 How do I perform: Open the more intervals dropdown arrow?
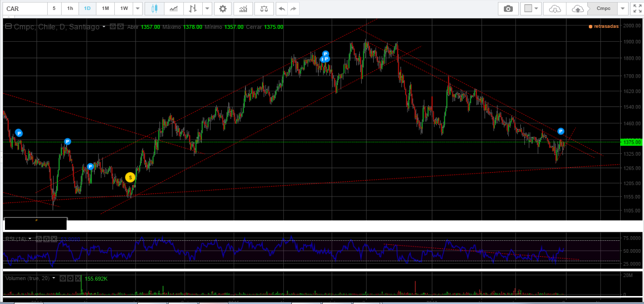point(138,8)
